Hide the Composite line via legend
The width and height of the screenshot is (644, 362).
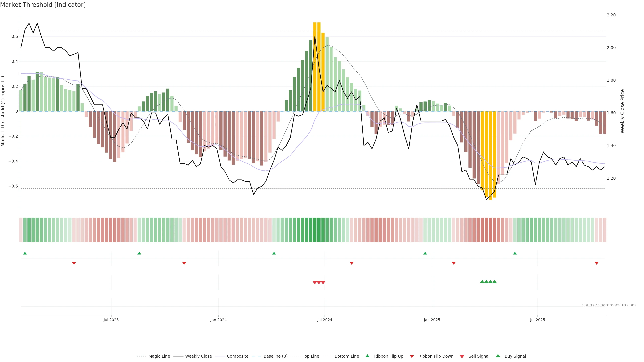[237, 356]
